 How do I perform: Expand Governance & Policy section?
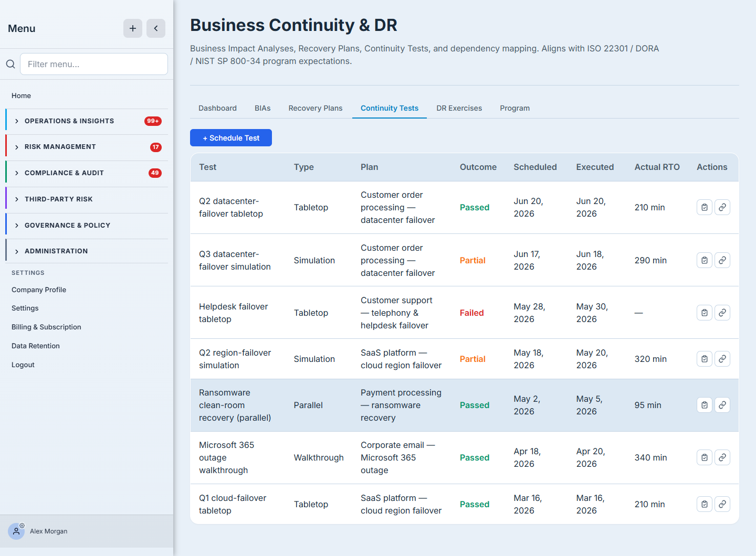(87, 226)
